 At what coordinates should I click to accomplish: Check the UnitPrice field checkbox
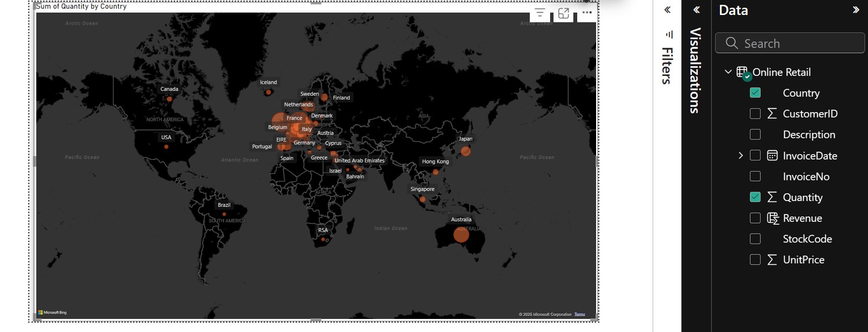point(755,260)
